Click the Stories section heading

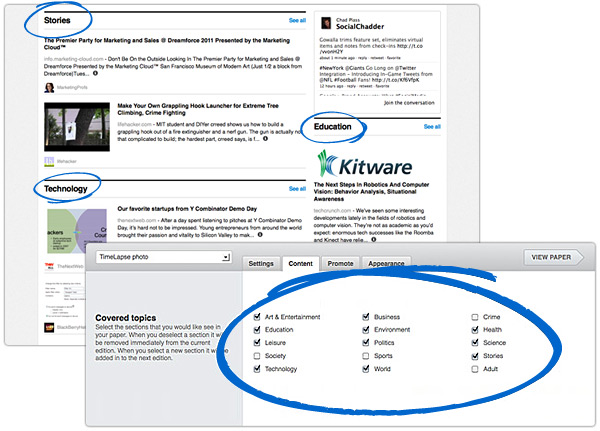click(x=57, y=20)
